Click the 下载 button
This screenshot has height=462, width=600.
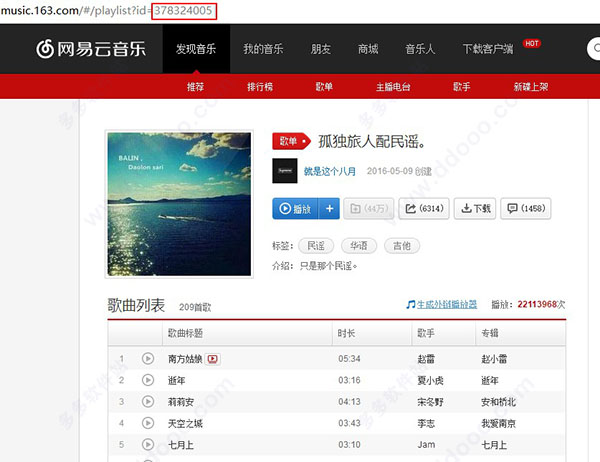tap(475, 209)
